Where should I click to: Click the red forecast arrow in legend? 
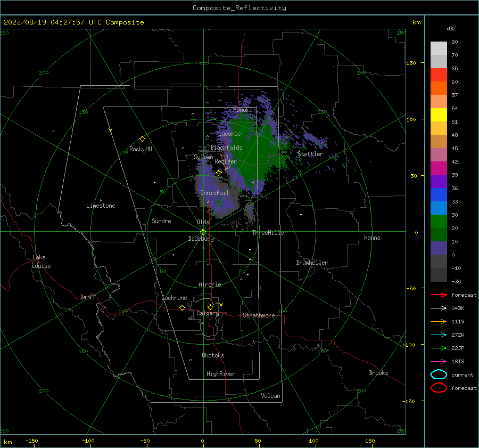click(x=439, y=295)
